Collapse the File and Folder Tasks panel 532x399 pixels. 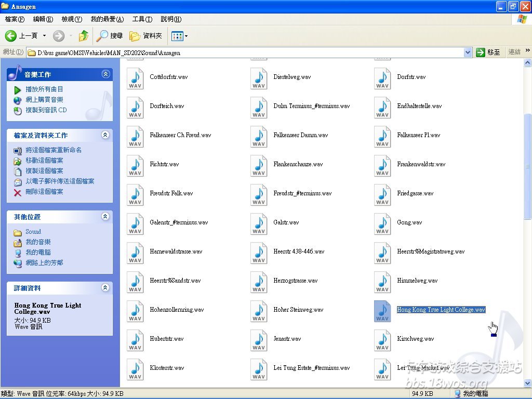[105, 135]
